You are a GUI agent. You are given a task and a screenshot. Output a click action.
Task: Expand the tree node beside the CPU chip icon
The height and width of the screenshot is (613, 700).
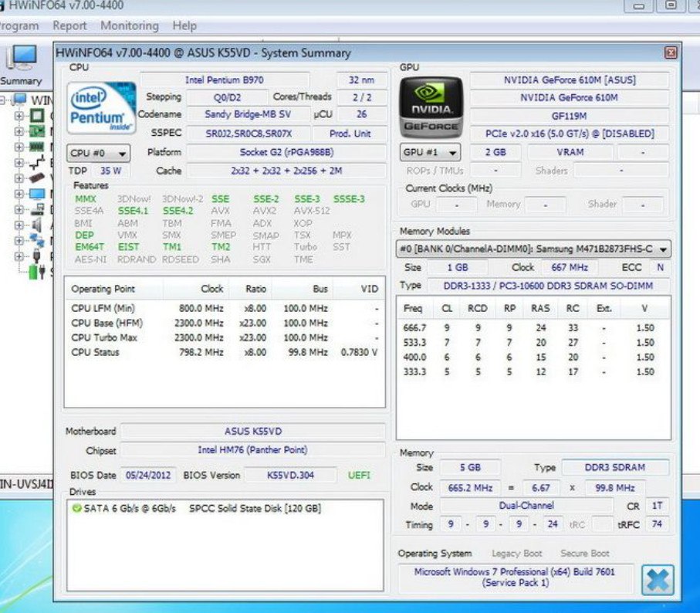pos(19,116)
